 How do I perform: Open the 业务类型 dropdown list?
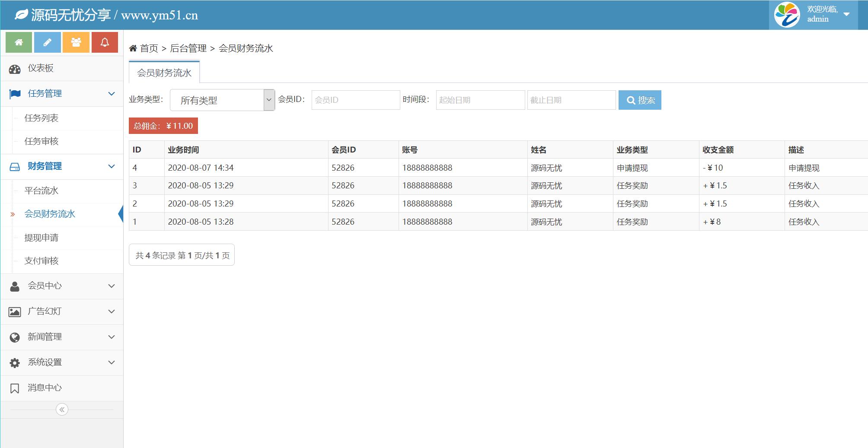click(x=222, y=100)
